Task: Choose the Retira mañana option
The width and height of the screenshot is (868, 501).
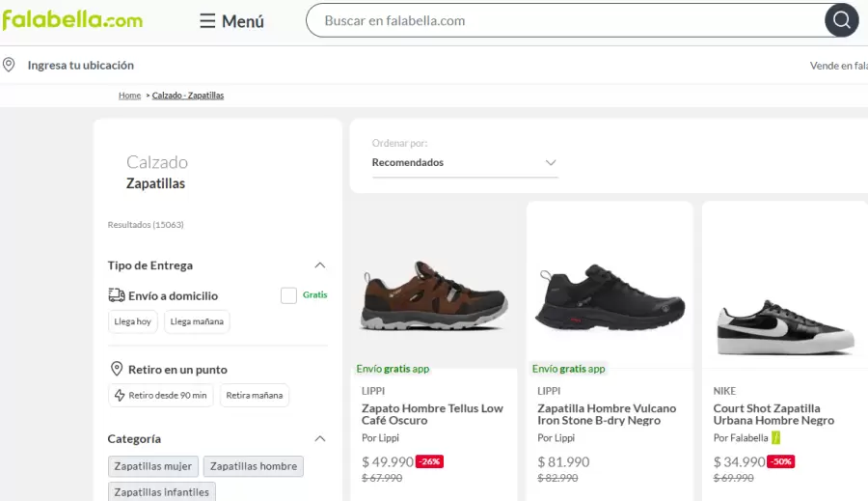Action: 255,395
